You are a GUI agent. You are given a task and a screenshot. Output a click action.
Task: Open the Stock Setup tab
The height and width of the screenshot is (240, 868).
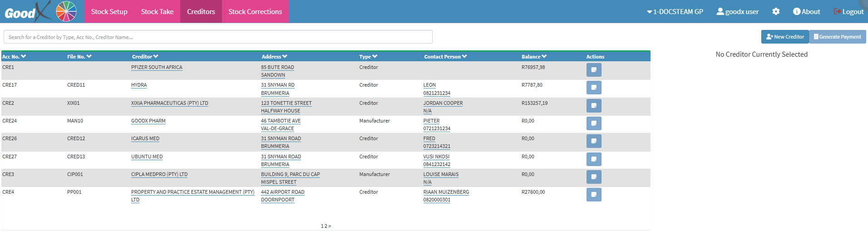109,12
